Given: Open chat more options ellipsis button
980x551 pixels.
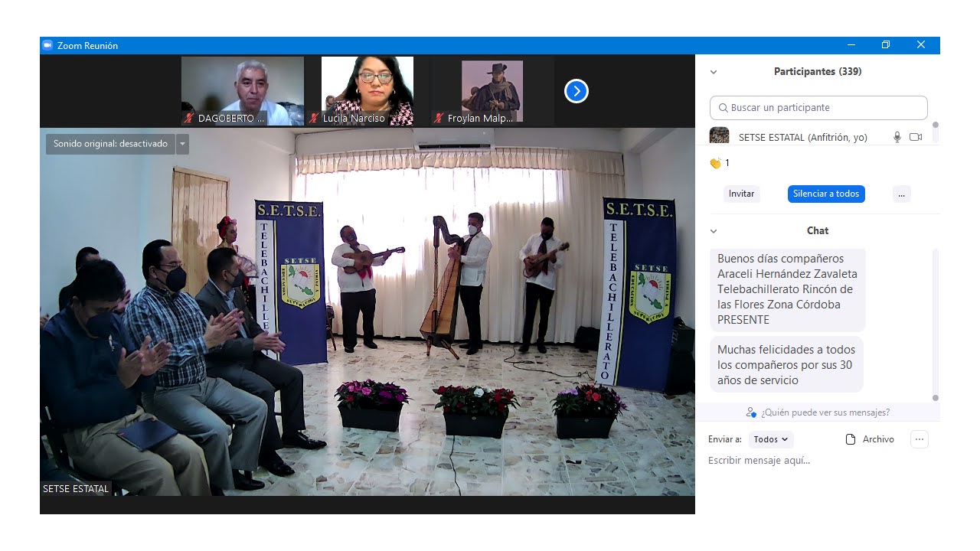Looking at the screenshot, I should (x=920, y=439).
